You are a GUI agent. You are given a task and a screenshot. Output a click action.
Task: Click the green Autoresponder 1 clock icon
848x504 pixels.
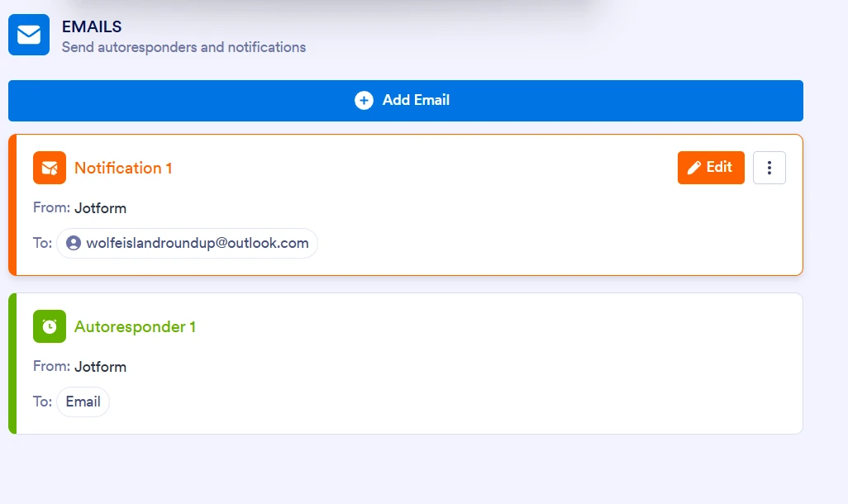(49, 326)
